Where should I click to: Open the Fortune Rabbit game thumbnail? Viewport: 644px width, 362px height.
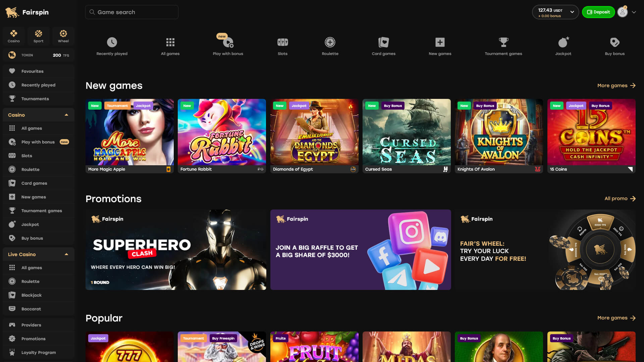(x=222, y=132)
